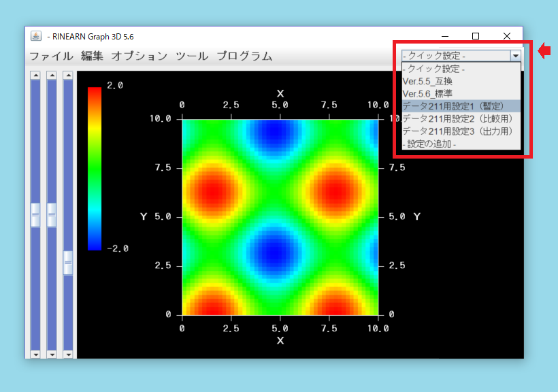
Task: Choose Ver.5.5_互換 from the list
Action: coord(461,81)
